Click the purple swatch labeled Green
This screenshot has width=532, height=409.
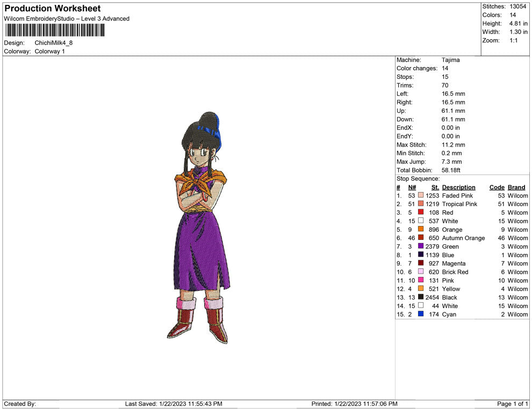click(421, 246)
